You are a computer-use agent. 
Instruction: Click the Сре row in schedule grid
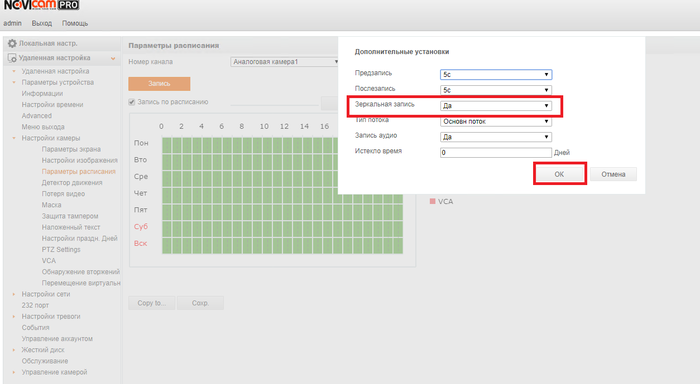[282, 179]
